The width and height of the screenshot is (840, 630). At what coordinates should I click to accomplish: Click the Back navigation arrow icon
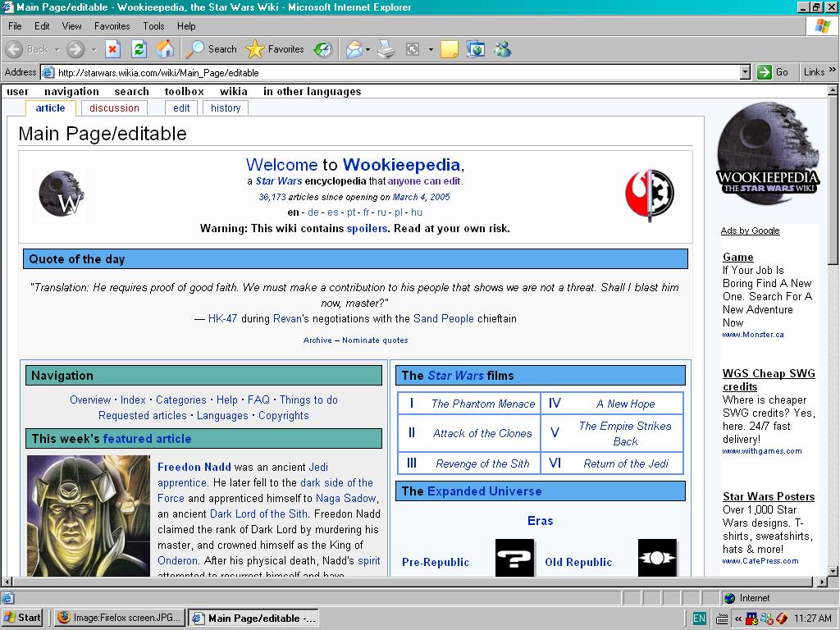[x=15, y=49]
